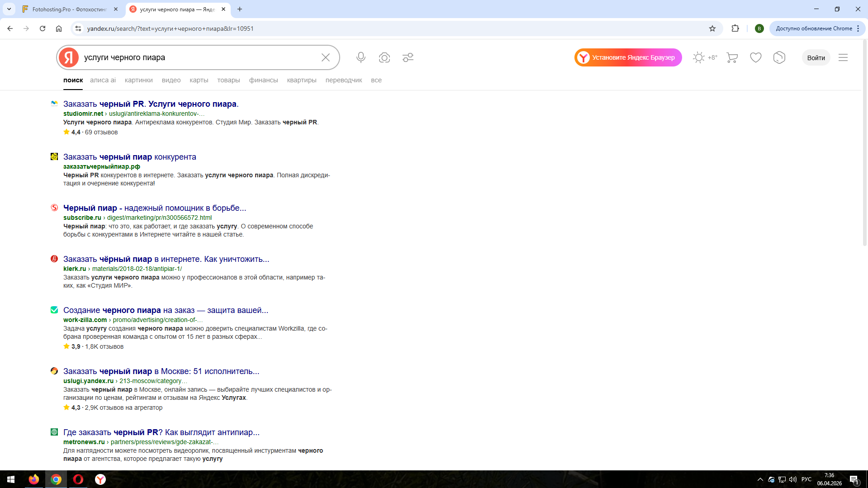Open the 'товары' search tab

click(x=228, y=80)
